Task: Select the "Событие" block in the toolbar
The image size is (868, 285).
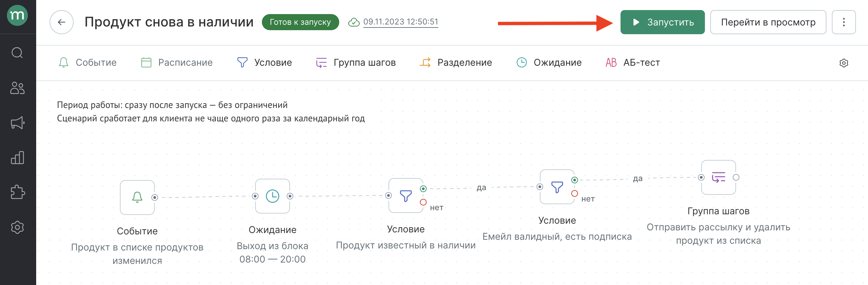Action: tap(87, 63)
